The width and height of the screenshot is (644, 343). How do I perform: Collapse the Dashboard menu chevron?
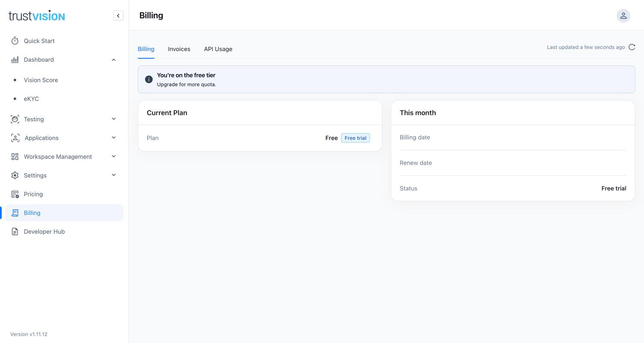coord(114,60)
